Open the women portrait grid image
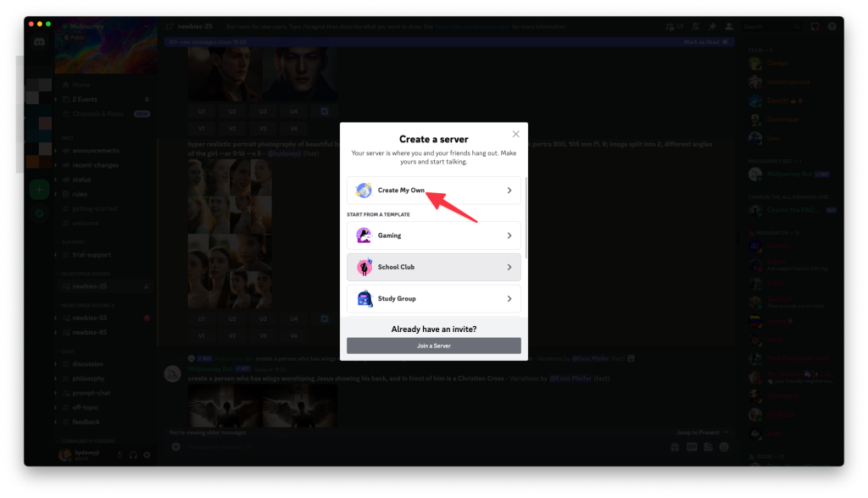Viewport: 868px width, 498px height. coord(229,234)
